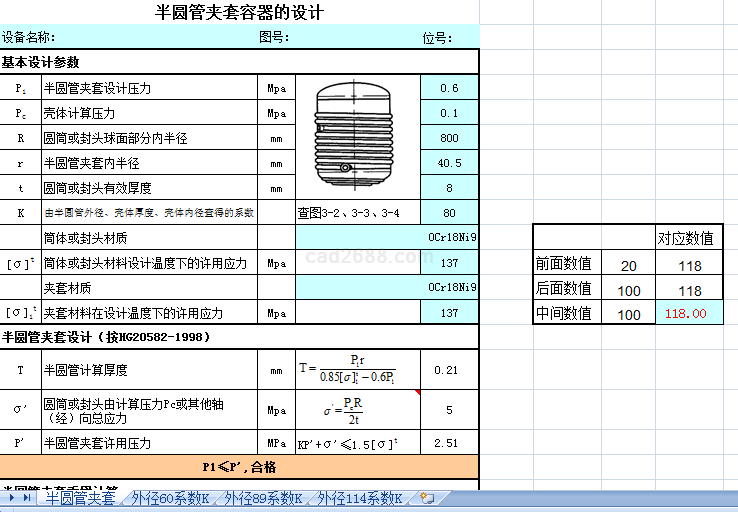The height and width of the screenshot is (512, 738).
Task: Click the orange P1≤P', 合格 result bar
Action: (240, 466)
